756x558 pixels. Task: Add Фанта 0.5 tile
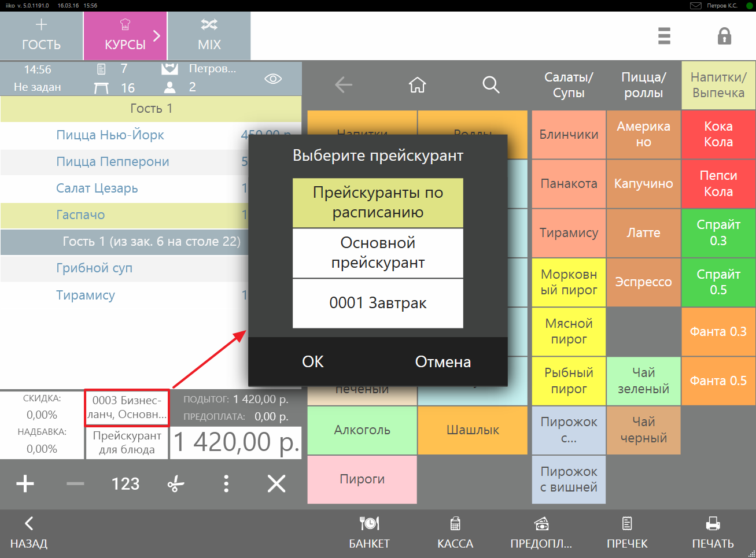pyautogui.click(x=718, y=380)
